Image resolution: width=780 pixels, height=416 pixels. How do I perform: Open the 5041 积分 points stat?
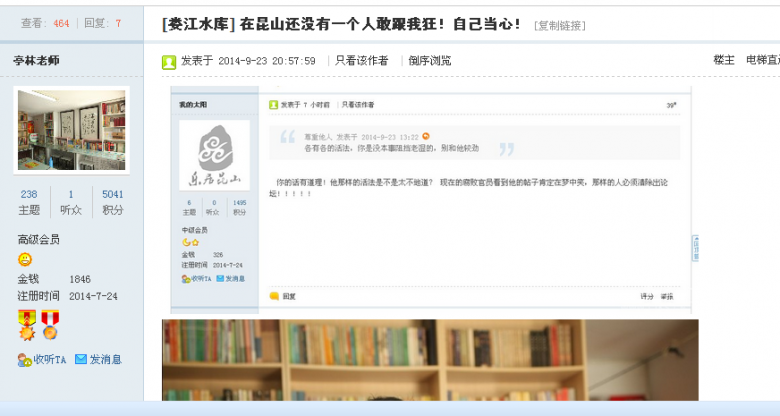coord(112,202)
